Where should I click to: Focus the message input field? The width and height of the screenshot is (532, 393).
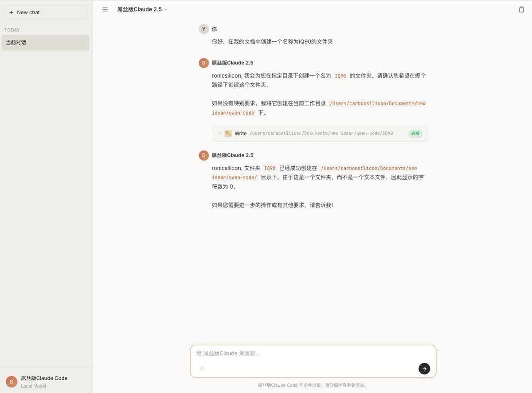pos(313,354)
